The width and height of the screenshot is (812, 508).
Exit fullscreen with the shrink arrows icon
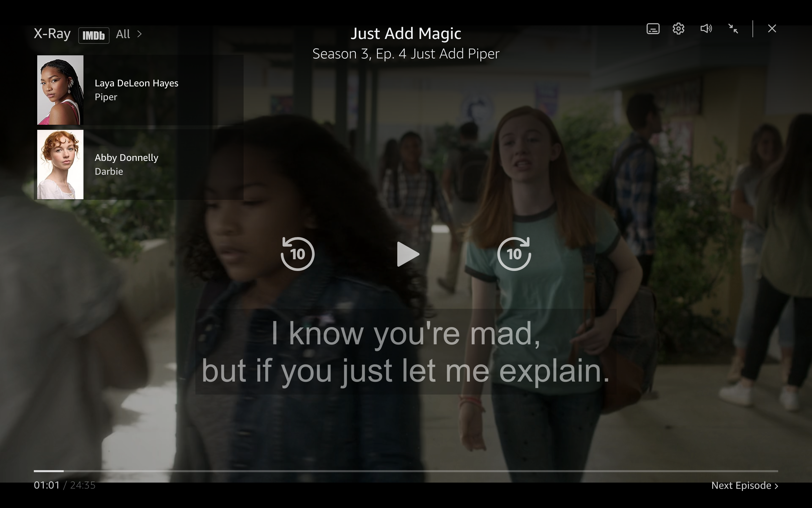pos(733,29)
